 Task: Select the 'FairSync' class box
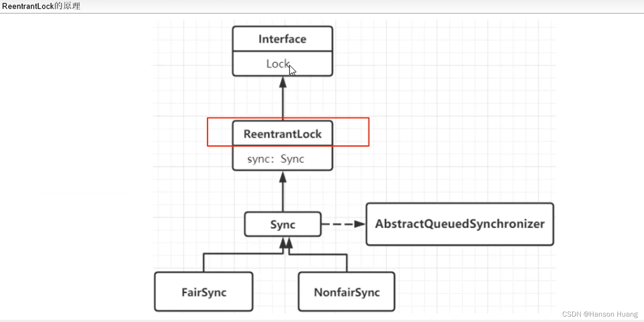(x=204, y=292)
